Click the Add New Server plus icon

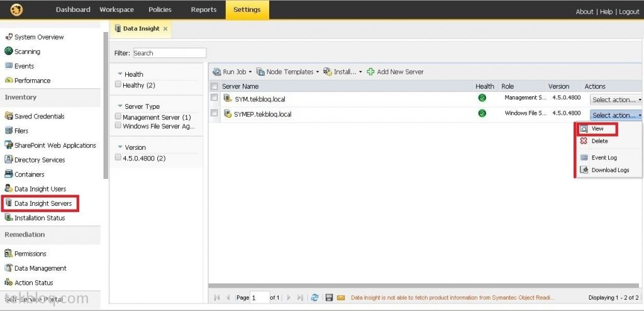(370, 72)
